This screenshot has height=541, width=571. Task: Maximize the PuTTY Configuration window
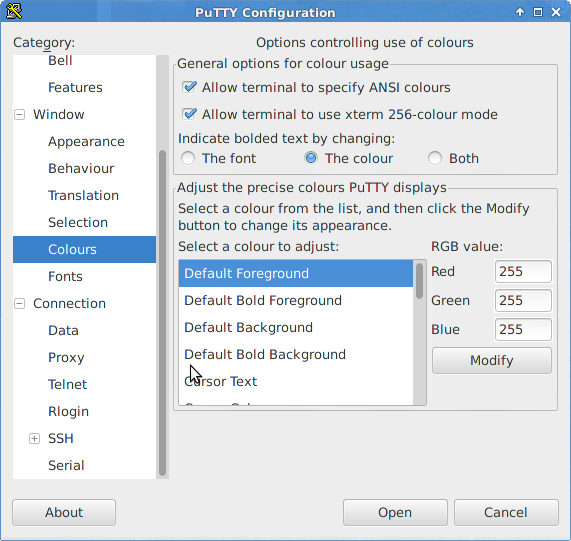click(x=538, y=12)
